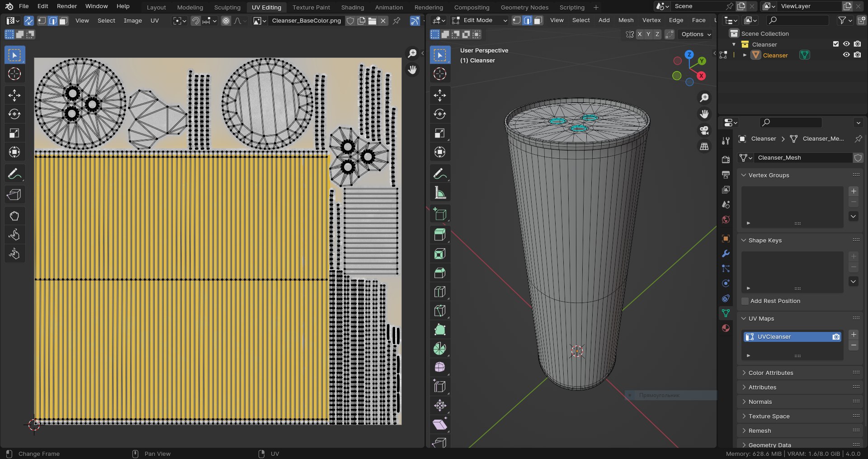Select the Extrude Region tool

point(440,235)
